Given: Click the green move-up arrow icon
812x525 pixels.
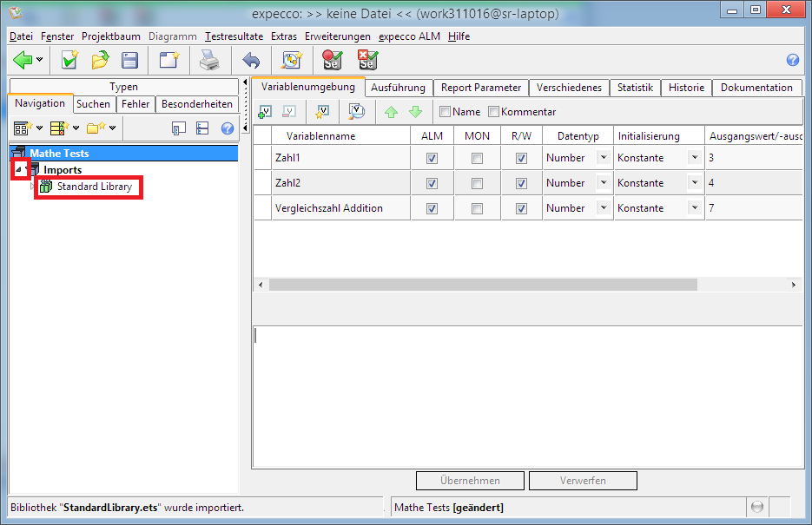Looking at the screenshot, I should (391, 111).
